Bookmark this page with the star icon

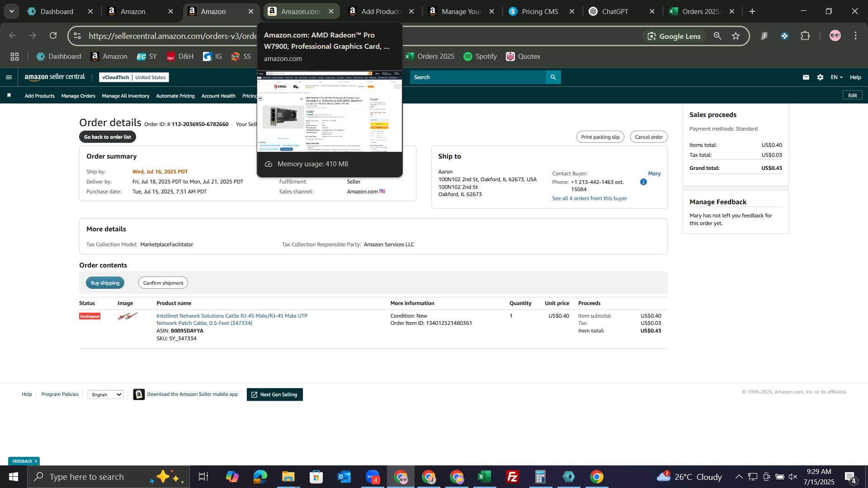tap(736, 36)
